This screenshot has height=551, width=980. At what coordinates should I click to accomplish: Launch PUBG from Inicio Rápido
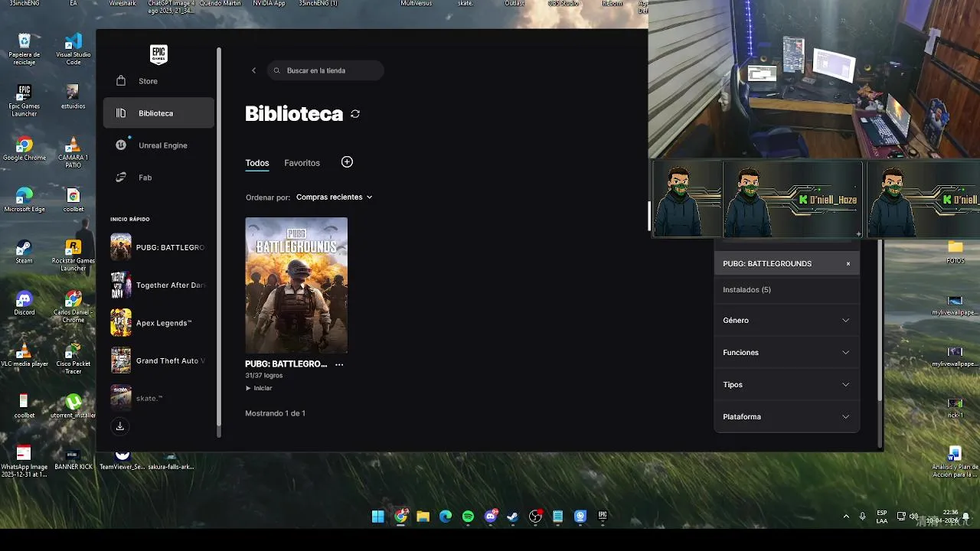point(158,247)
